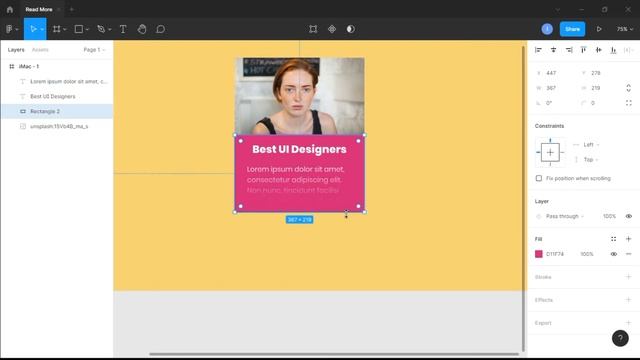Open vertical constraint Top dropdown

point(591,160)
